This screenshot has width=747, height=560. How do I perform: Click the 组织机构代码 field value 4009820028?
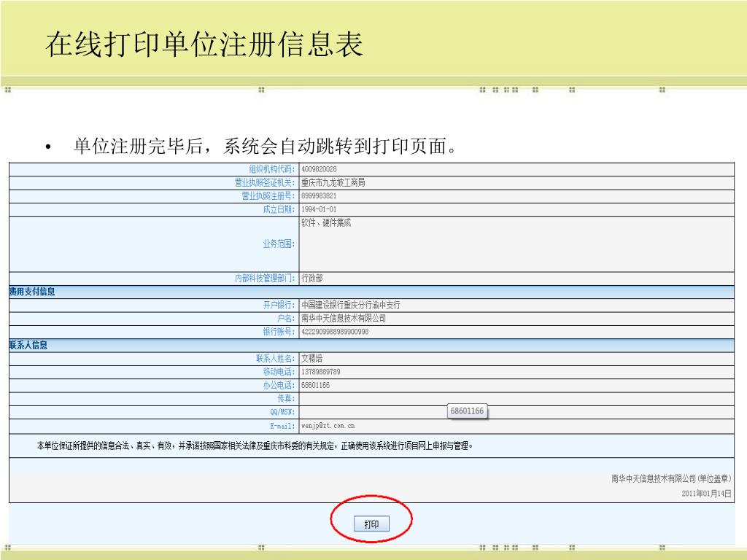(320, 170)
